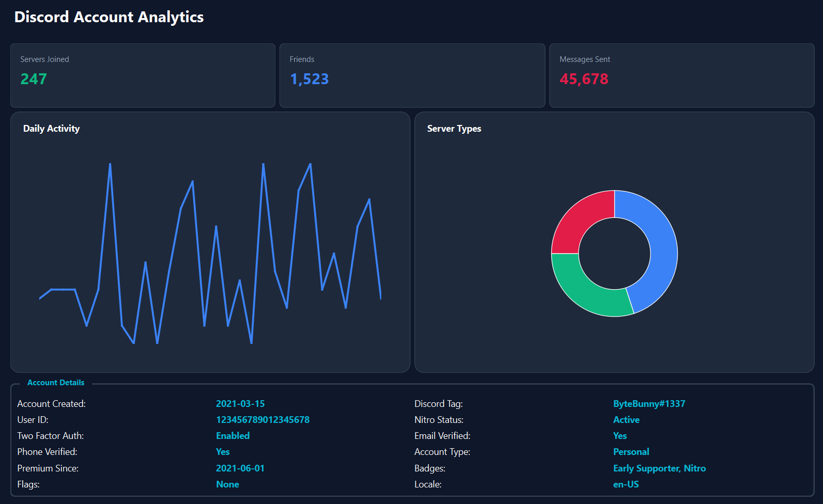Click the Servers Joined stat card
The image size is (823, 504).
click(x=143, y=75)
